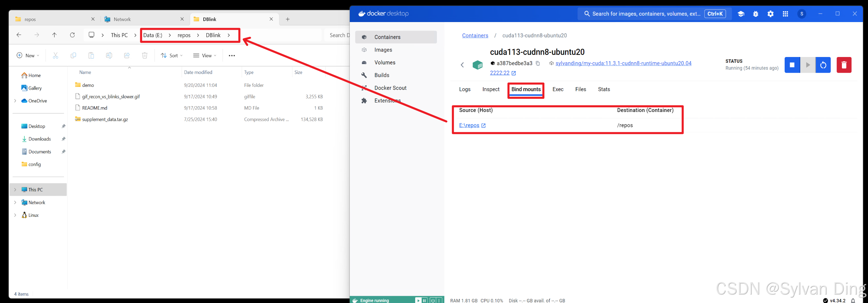This screenshot has width=868, height=303.
Task: Click Share icon in Explorer toolbar
Action: click(127, 56)
